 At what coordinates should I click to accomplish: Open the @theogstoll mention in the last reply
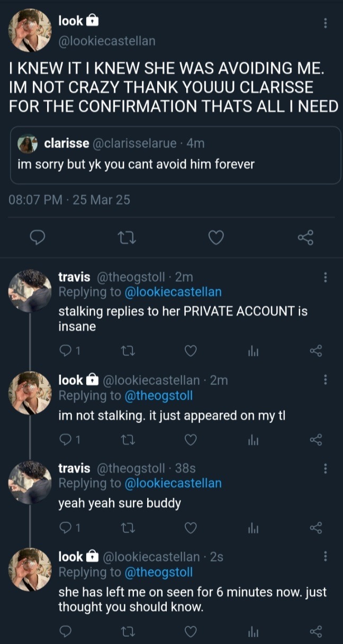coord(158,572)
